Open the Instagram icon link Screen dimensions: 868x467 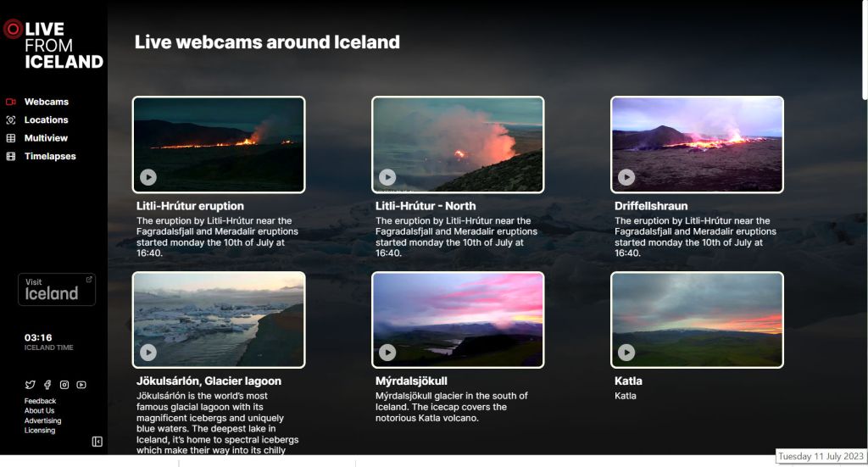point(64,385)
